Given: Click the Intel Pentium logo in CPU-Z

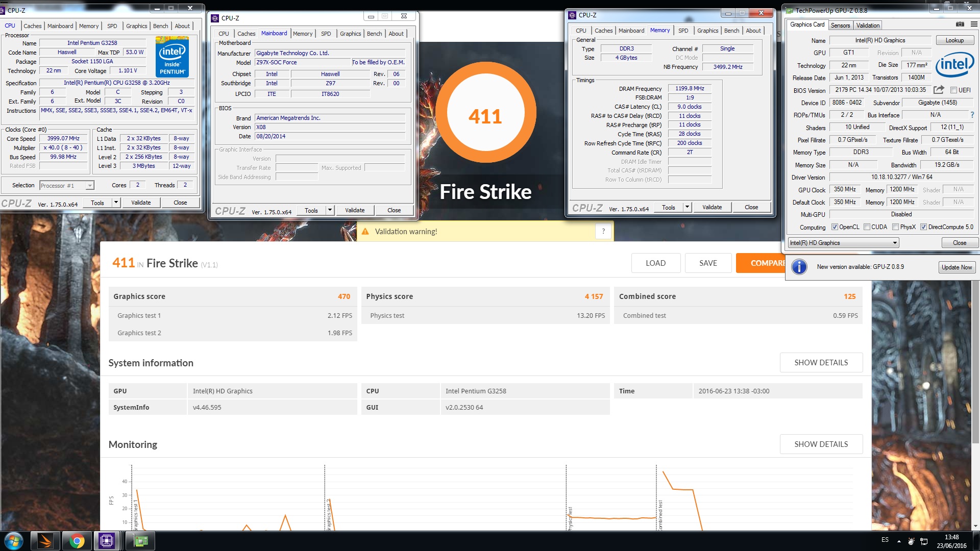Looking at the screenshot, I should (x=172, y=57).
